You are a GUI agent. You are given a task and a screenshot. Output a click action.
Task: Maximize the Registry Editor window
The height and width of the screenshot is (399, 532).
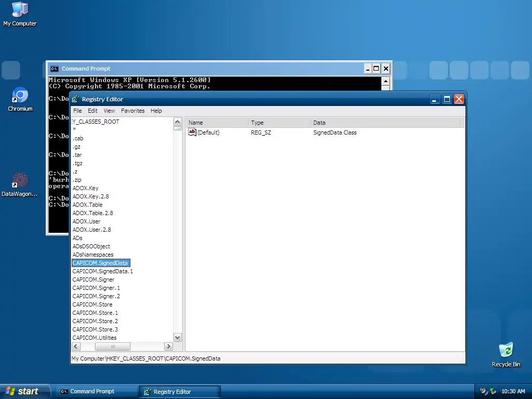[447, 99]
